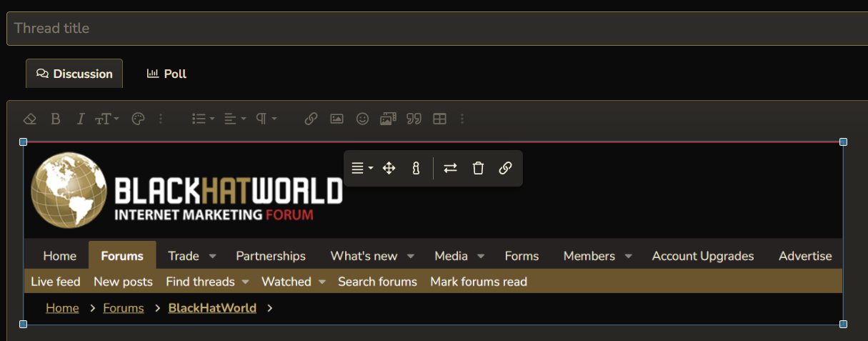
Task: Open Account Upgrades nav item
Action: click(703, 256)
